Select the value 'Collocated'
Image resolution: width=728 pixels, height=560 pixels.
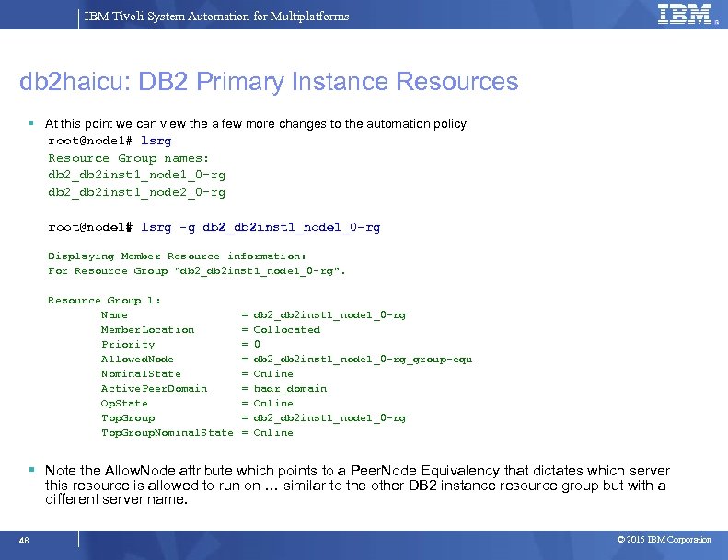click(286, 330)
